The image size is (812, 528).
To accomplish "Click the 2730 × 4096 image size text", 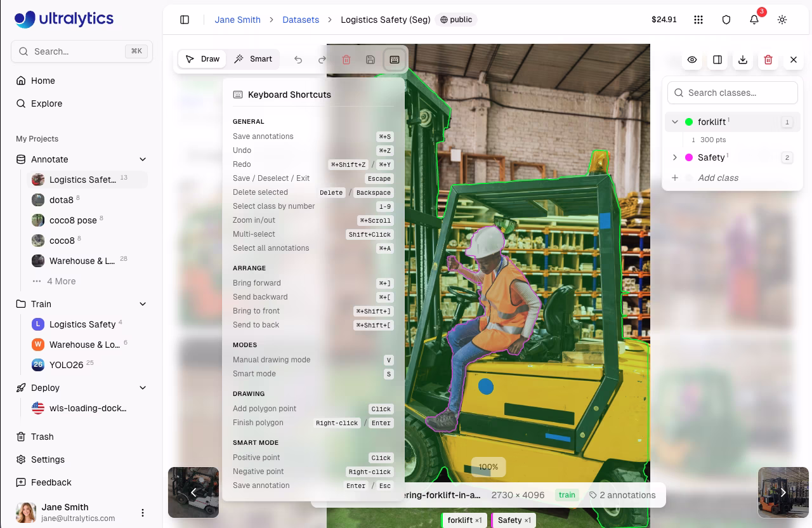I will (x=518, y=495).
